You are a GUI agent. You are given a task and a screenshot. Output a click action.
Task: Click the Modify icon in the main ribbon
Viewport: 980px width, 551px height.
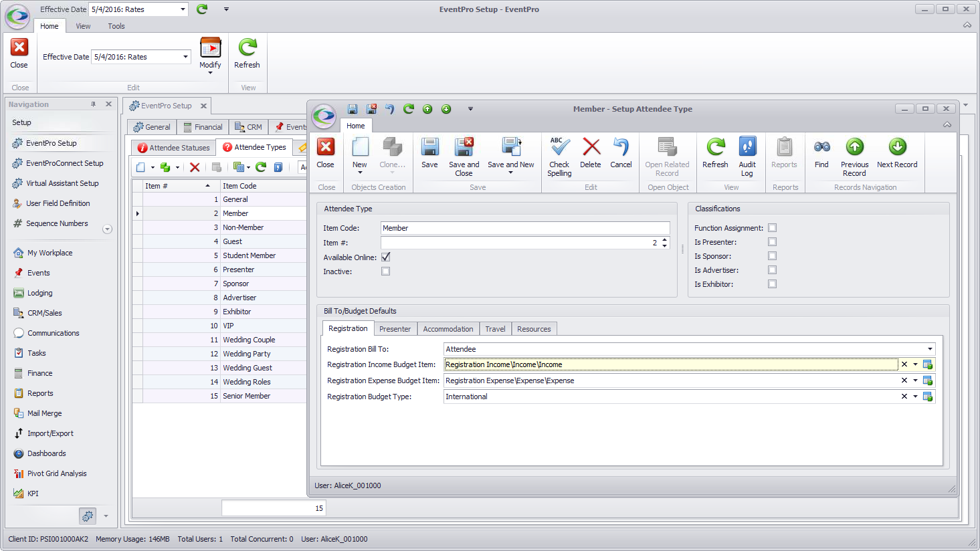(x=211, y=48)
